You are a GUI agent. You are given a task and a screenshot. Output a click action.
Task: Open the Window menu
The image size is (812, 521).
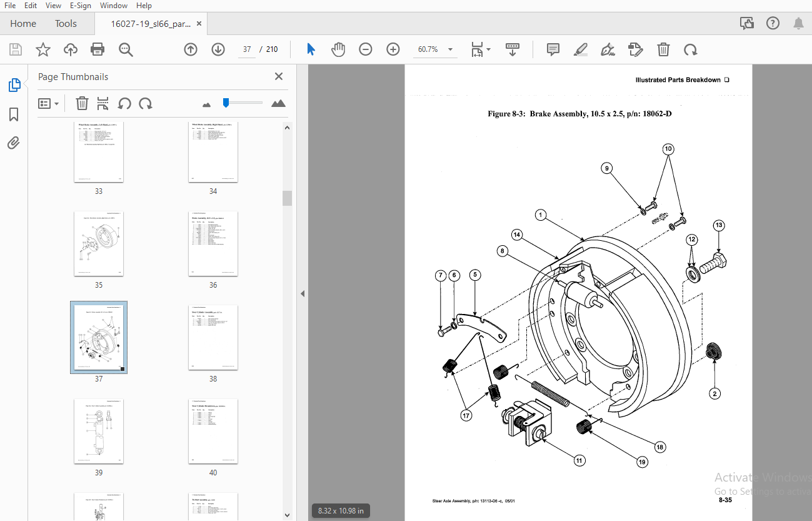pyautogui.click(x=113, y=6)
